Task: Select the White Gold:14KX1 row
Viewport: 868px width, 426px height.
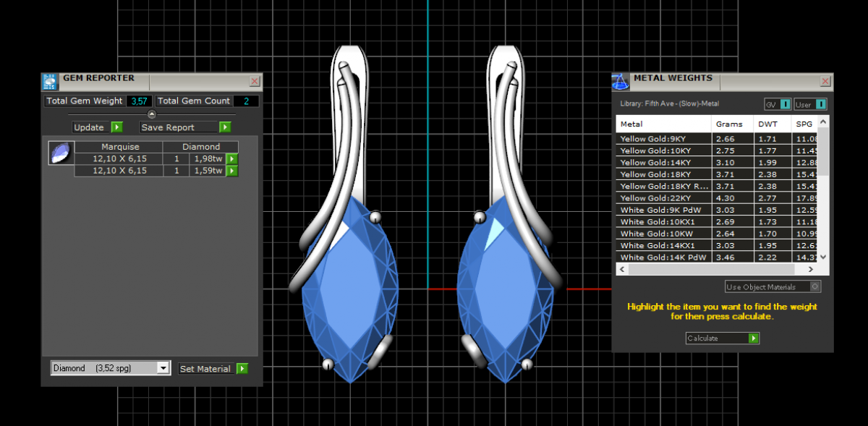Action: 718,245
